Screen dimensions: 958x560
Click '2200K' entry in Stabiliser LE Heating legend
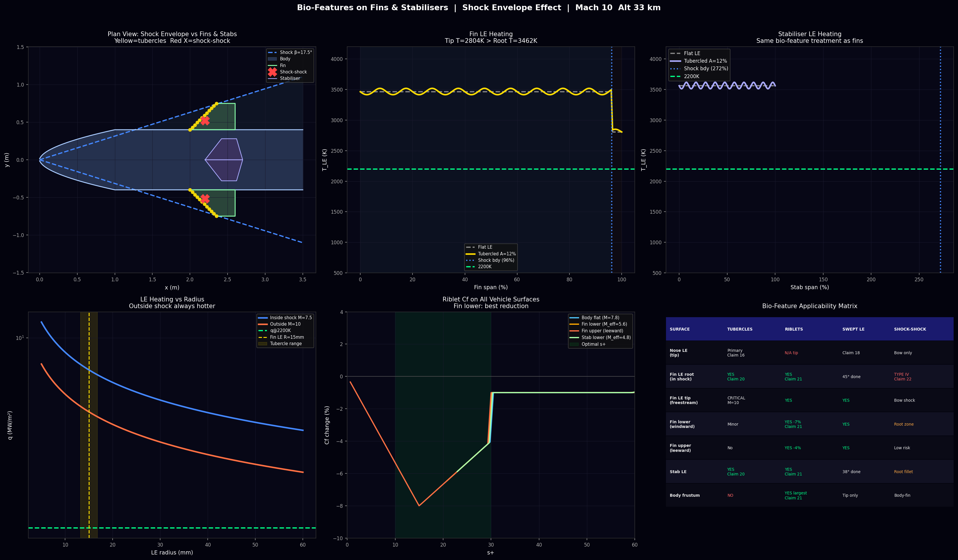click(685, 76)
